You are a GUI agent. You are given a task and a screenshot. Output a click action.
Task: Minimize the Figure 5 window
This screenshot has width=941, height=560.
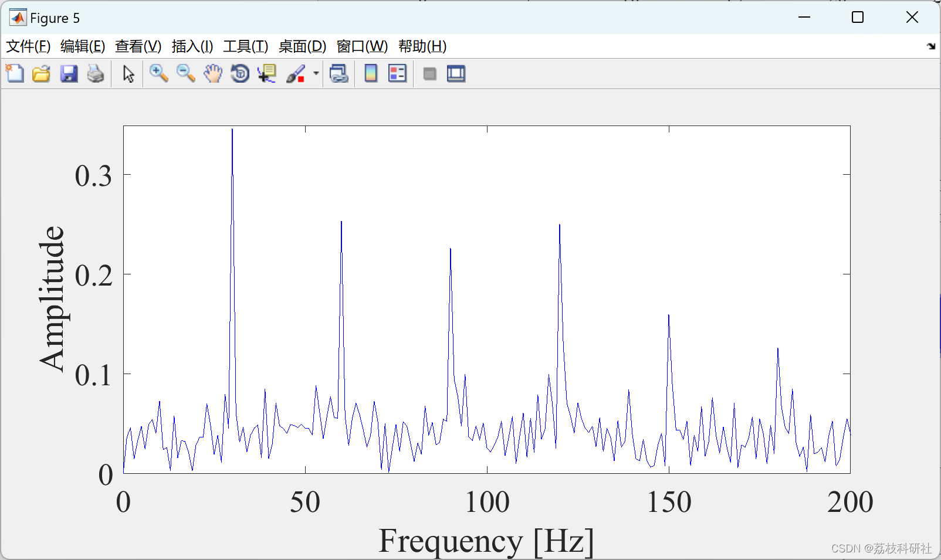804,18
